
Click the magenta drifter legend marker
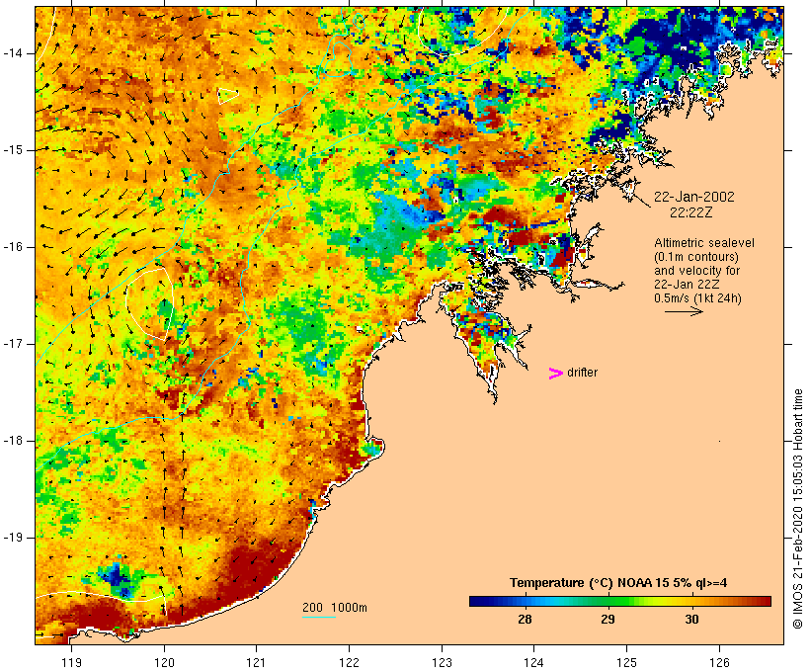[x=556, y=374]
